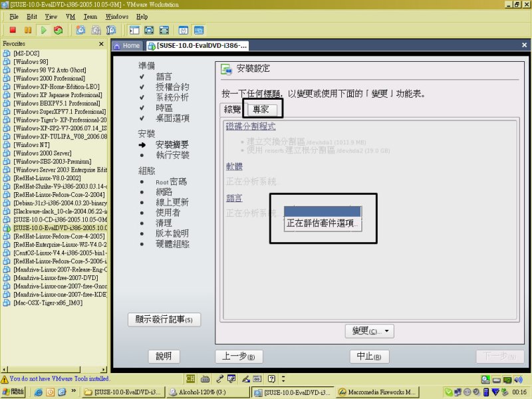Open Macromedia Fireworks taskbar button
Screen dimensions: 532x399
coord(378,392)
